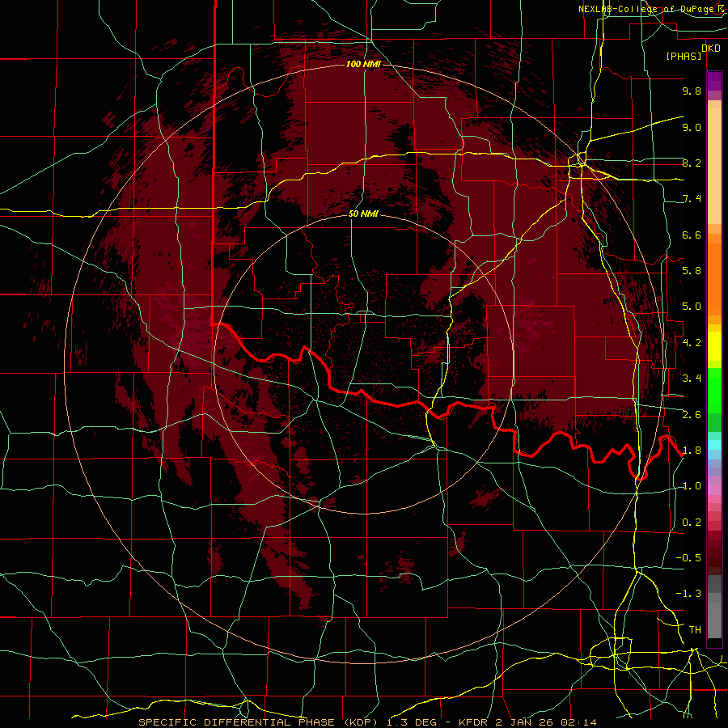This screenshot has width=728, height=728.
Task: Select the purple top segment of the color bar
Action: (x=714, y=81)
